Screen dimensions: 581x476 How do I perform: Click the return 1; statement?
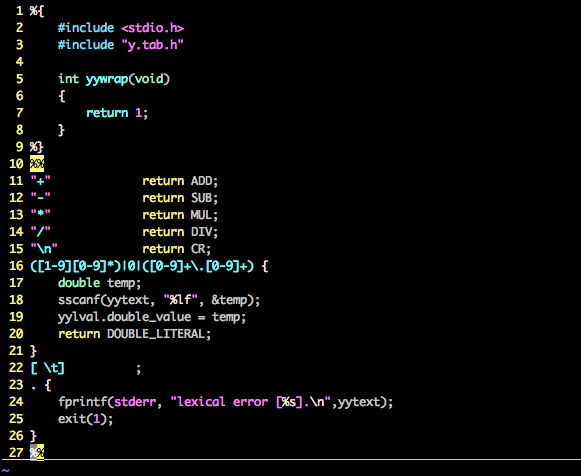[117, 113]
